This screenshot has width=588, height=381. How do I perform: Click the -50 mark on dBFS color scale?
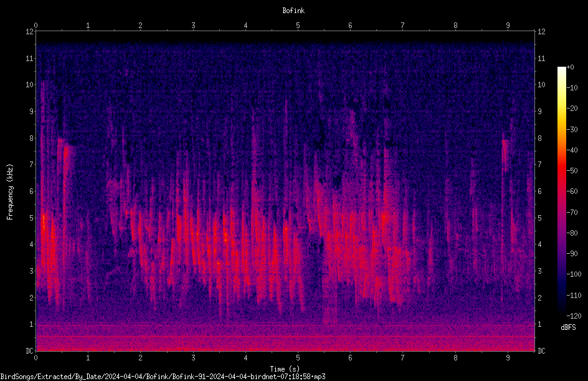coord(572,170)
